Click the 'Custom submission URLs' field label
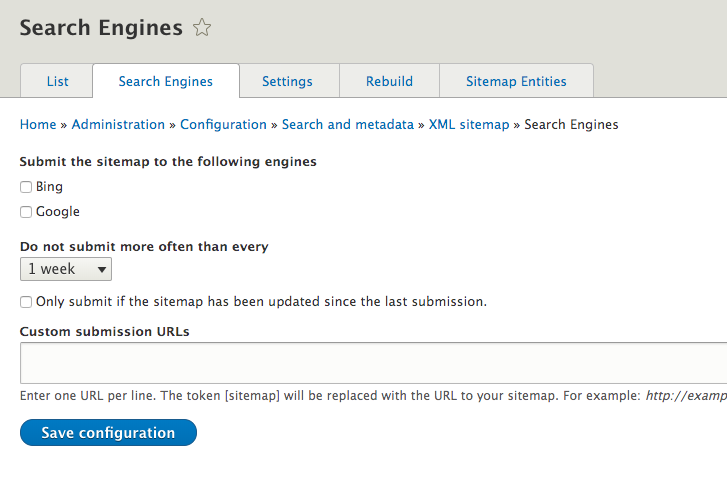This screenshot has height=501, width=727. coord(105,331)
